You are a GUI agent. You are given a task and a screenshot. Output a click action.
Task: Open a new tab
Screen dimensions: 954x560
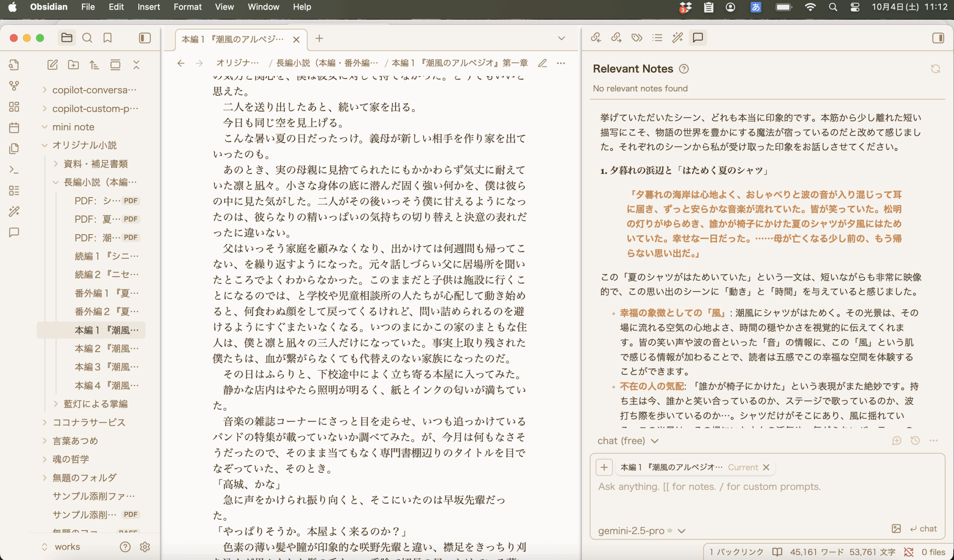point(319,39)
